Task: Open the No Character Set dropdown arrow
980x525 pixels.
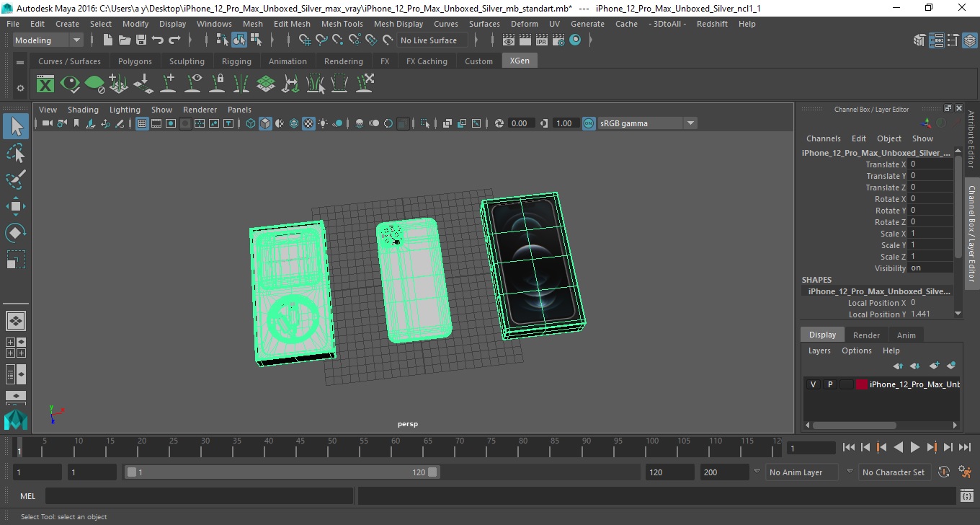Action: pyautogui.click(x=849, y=472)
